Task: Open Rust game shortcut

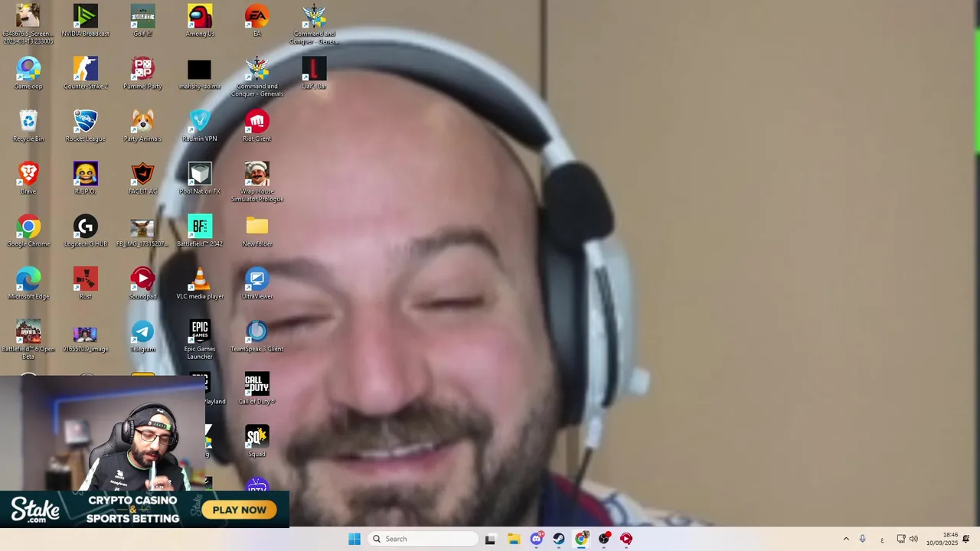Action: tap(85, 284)
